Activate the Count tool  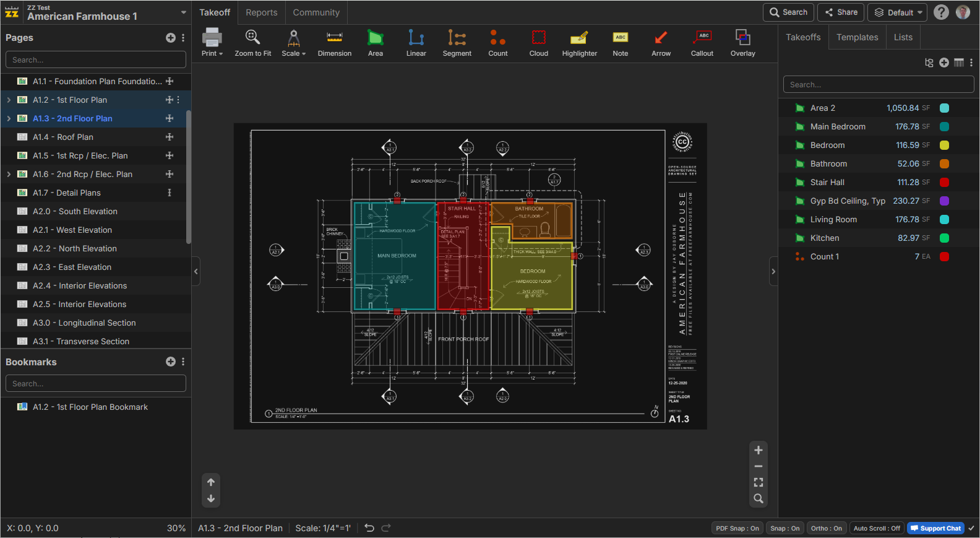[x=497, y=43]
